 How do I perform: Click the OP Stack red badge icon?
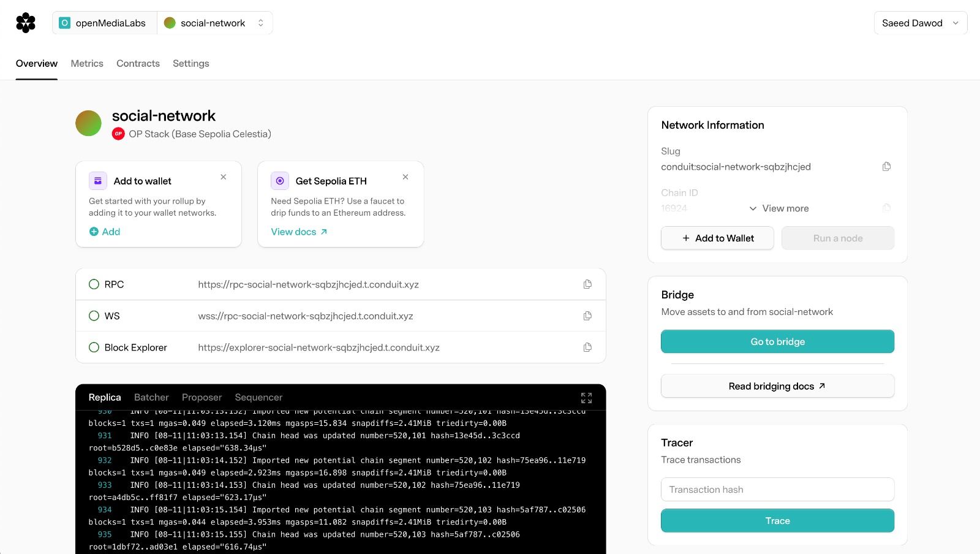pos(118,134)
